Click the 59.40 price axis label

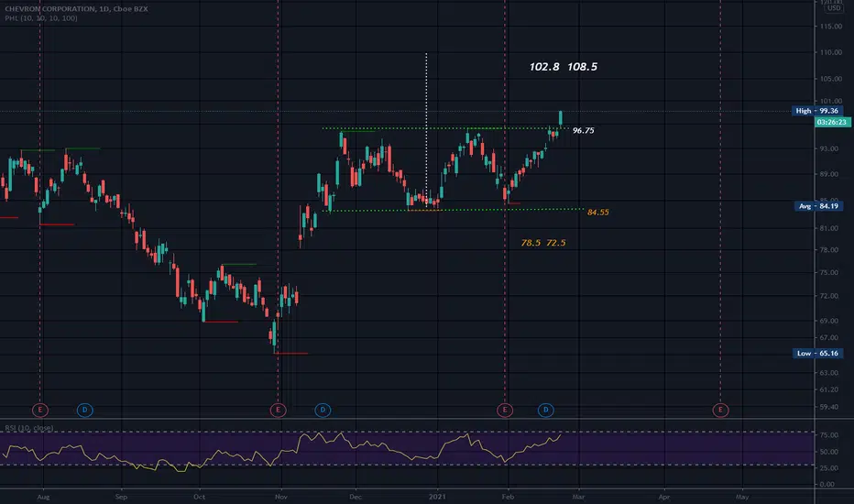pos(830,407)
